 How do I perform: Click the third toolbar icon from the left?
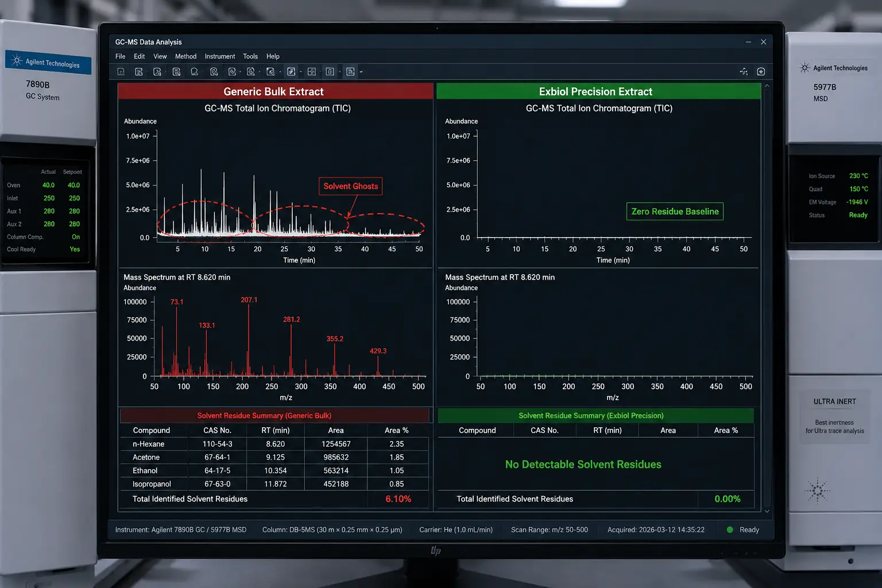pos(157,72)
